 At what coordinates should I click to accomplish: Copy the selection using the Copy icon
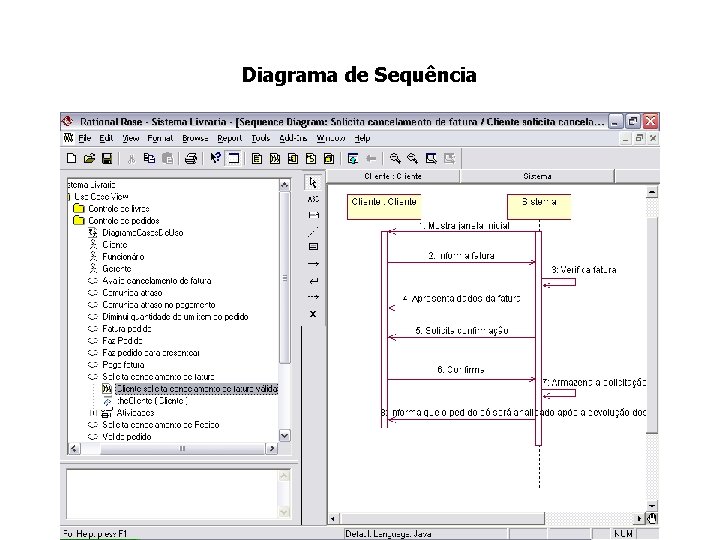tap(149, 158)
